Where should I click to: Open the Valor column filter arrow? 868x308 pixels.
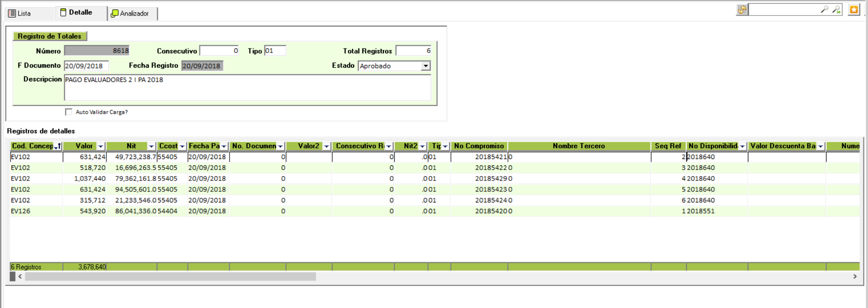pos(101,146)
